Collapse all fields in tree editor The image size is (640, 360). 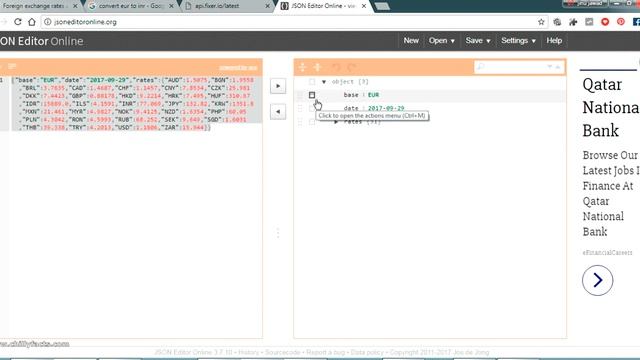pyautogui.click(x=318, y=67)
